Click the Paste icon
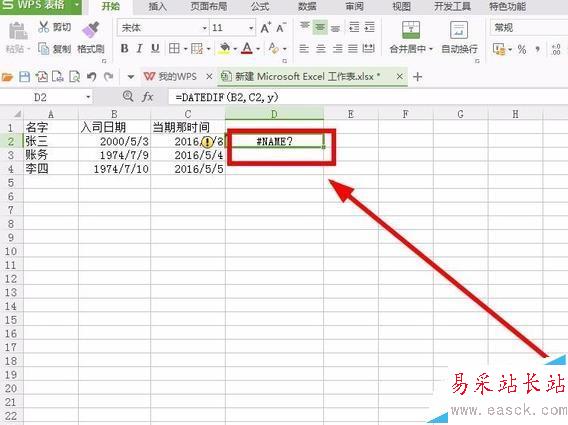The height and width of the screenshot is (425, 568). tap(17, 31)
